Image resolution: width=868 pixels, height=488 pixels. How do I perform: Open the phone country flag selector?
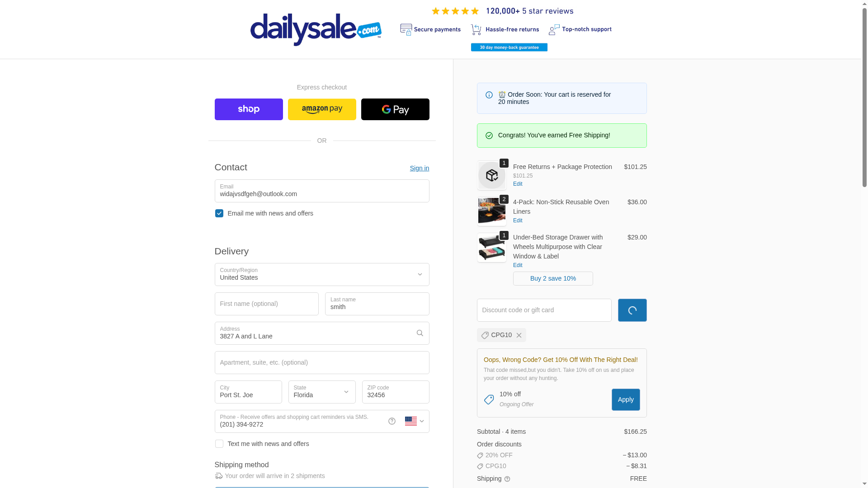pos(415,422)
